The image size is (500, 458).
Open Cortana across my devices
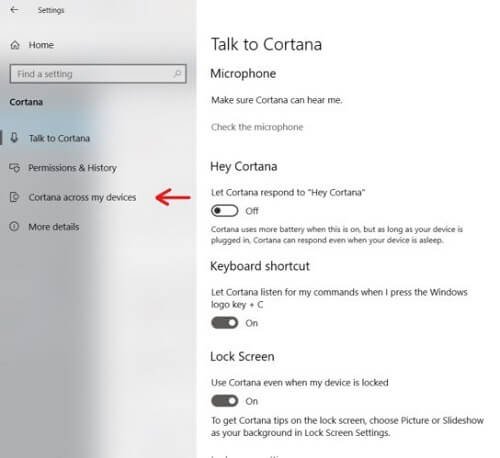click(x=82, y=197)
